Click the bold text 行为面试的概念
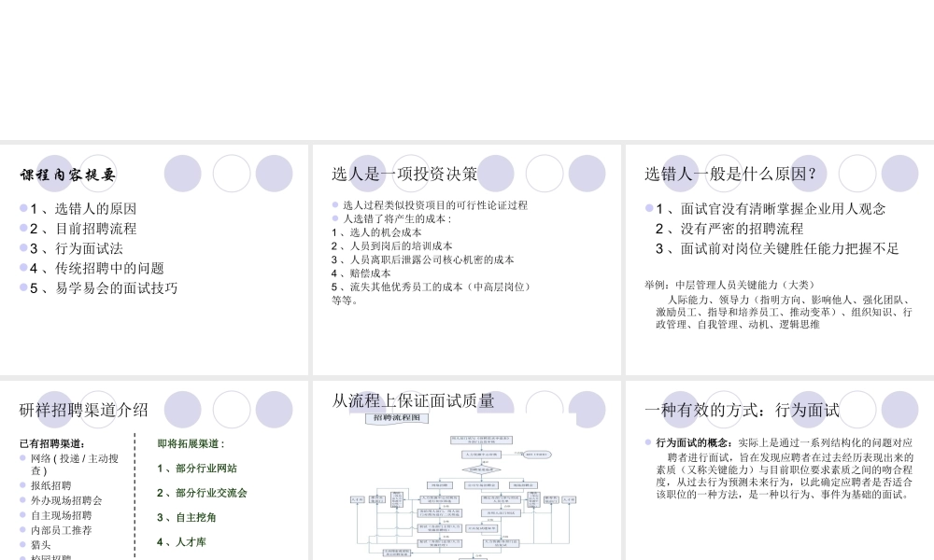 [x=695, y=442]
